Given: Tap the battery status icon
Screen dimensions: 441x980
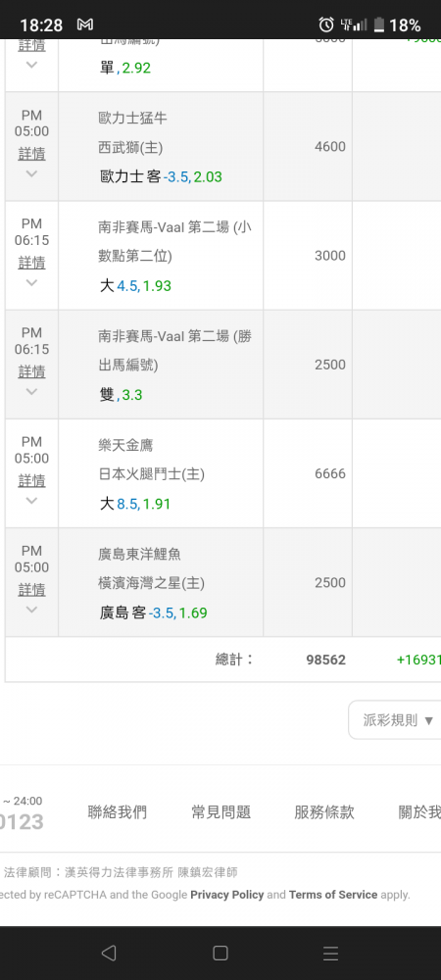Looking at the screenshot, I should 378,25.
